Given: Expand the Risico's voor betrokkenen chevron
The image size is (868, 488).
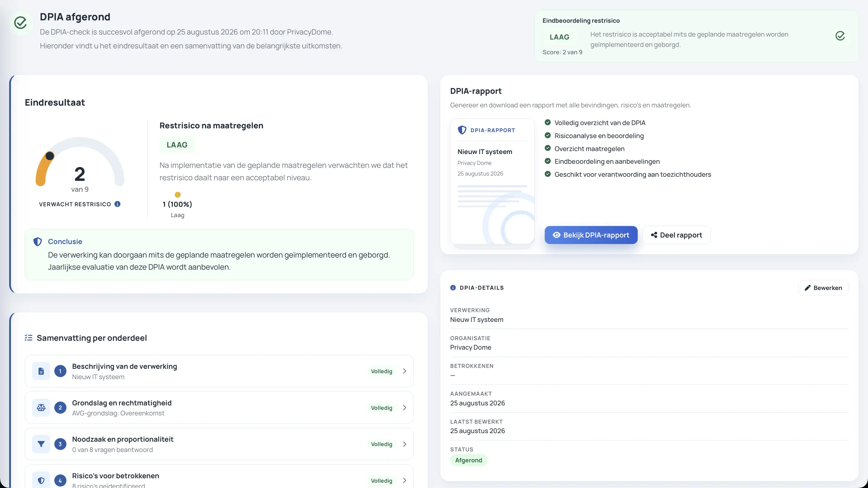Looking at the screenshot, I should [x=405, y=481].
